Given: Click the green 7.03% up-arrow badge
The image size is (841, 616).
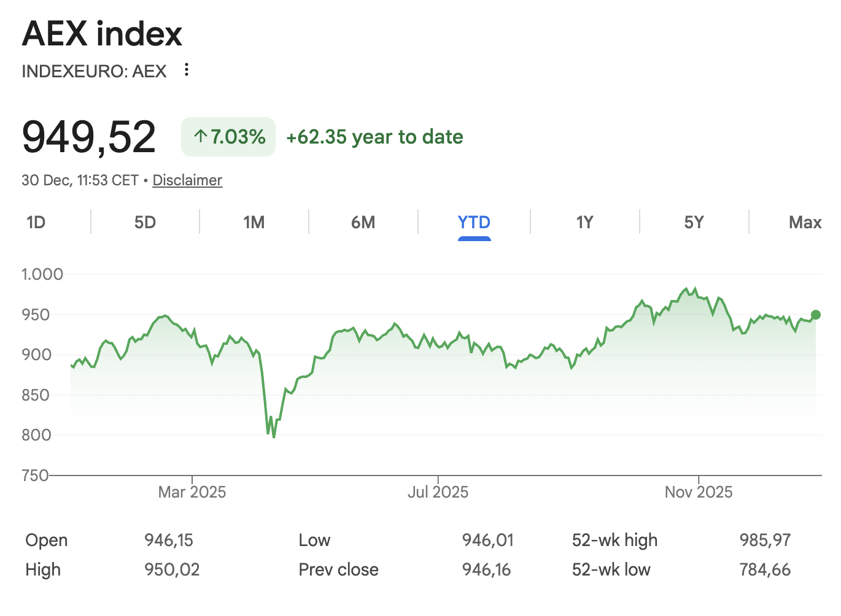Looking at the screenshot, I should tap(228, 137).
